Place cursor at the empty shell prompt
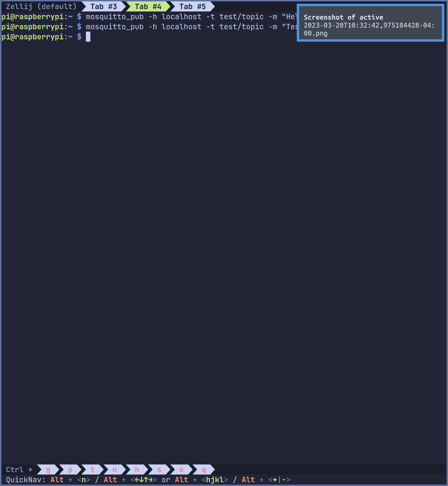448x486 pixels. click(88, 37)
